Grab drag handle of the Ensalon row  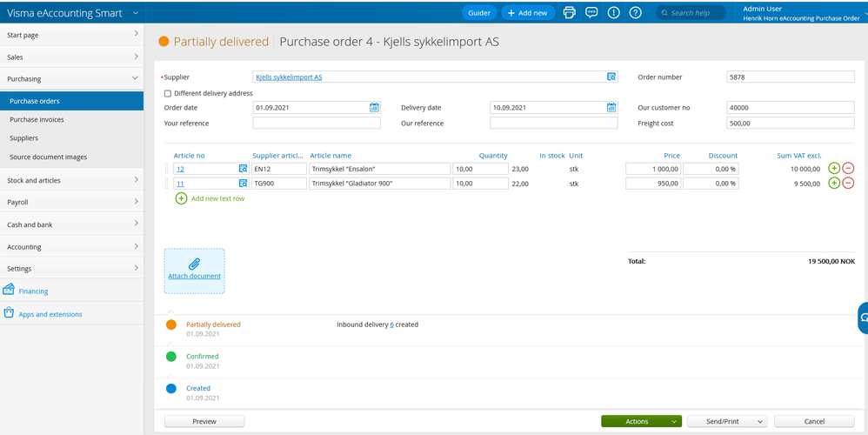point(167,169)
